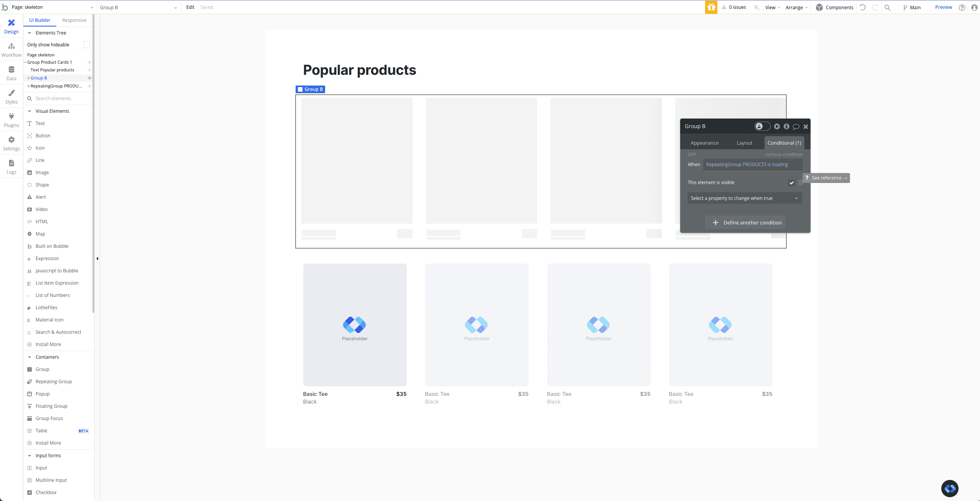Collapse the Visual Elements section

coord(30,111)
